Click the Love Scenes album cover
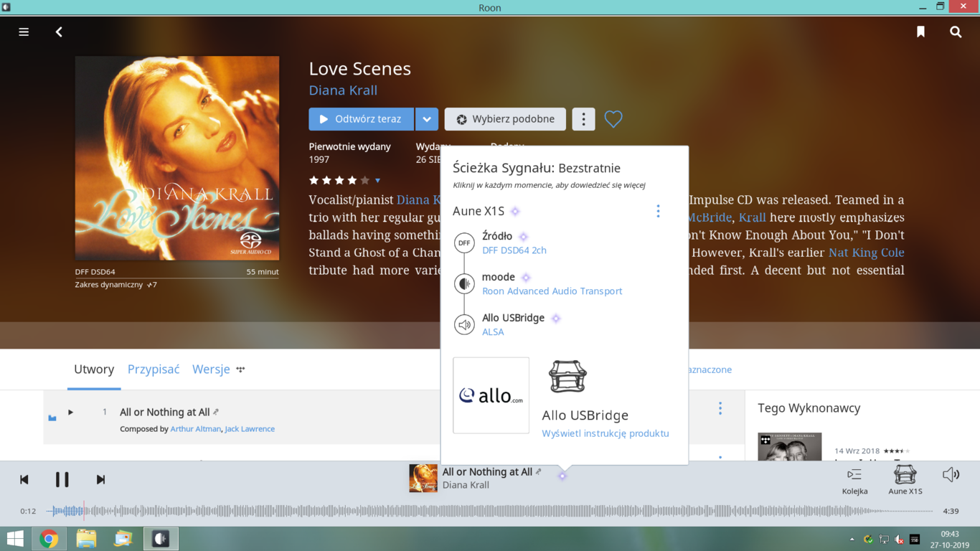The image size is (980, 551). tap(177, 159)
